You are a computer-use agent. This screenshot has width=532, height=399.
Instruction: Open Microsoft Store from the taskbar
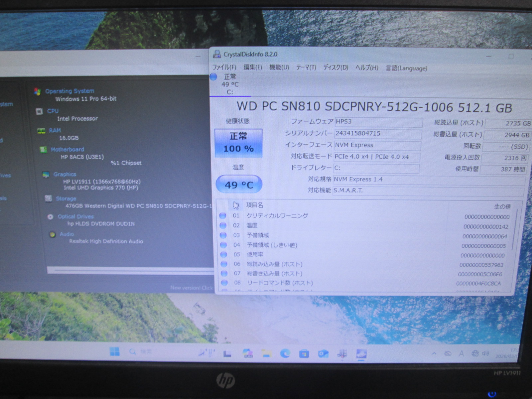coord(304,353)
